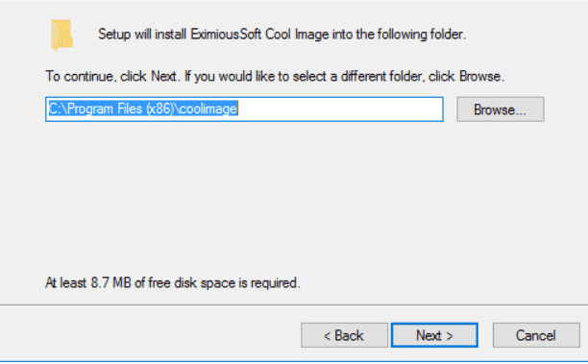Click empty white space inside the path box
Screen dimensions: 588x364
pos(339,109)
